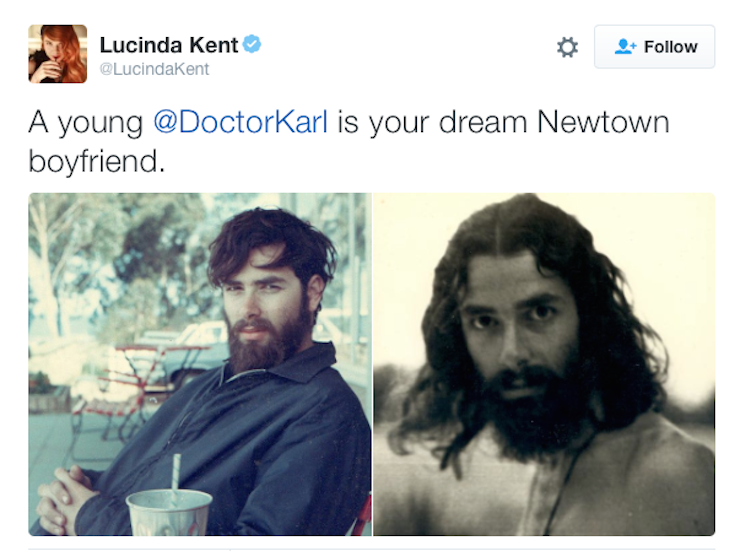Open Lucinda Kent's profile avatar
The width and height of the screenshot is (740, 551).
point(57,54)
